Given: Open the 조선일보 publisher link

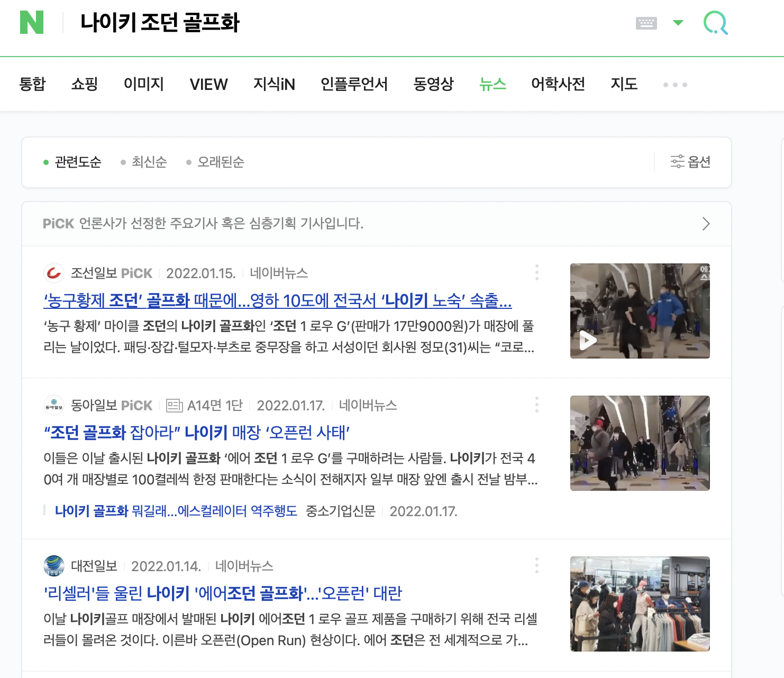Looking at the screenshot, I should 93,273.
